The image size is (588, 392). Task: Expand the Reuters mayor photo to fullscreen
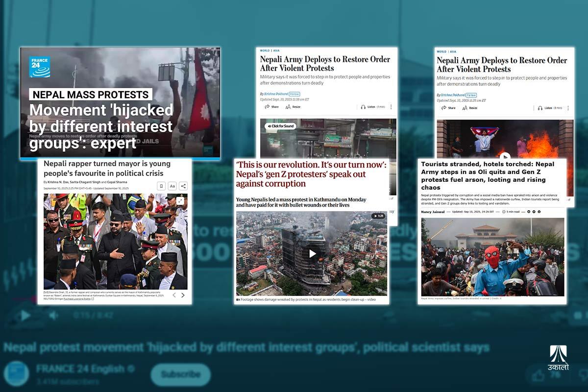coord(180,200)
